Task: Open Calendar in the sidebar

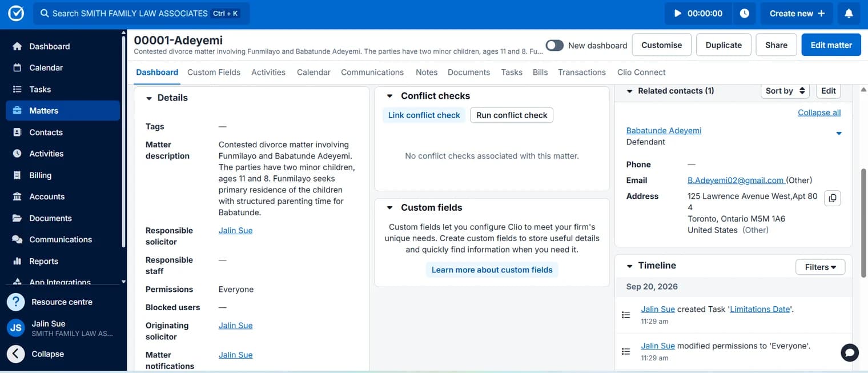Action: tap(63, 67)
